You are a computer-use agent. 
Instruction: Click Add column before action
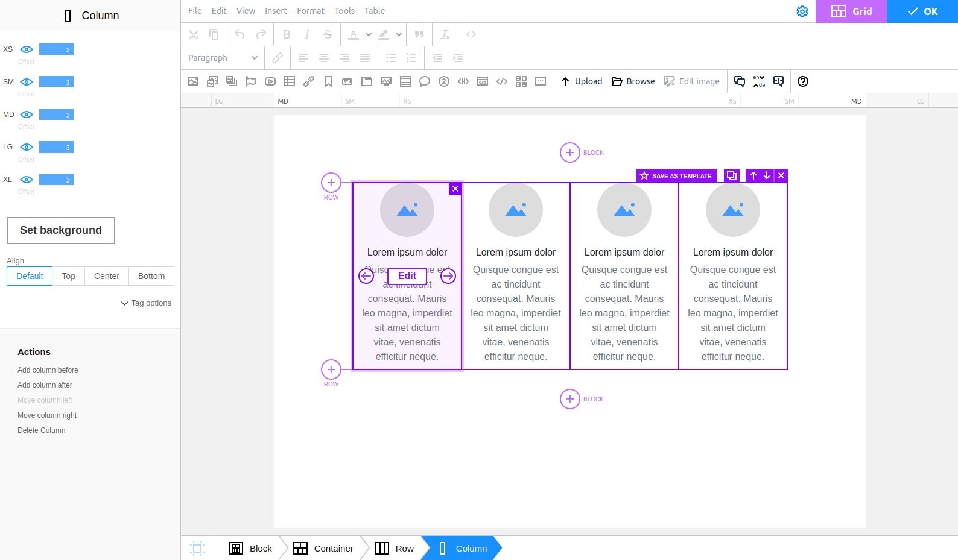tap(48, 370)
